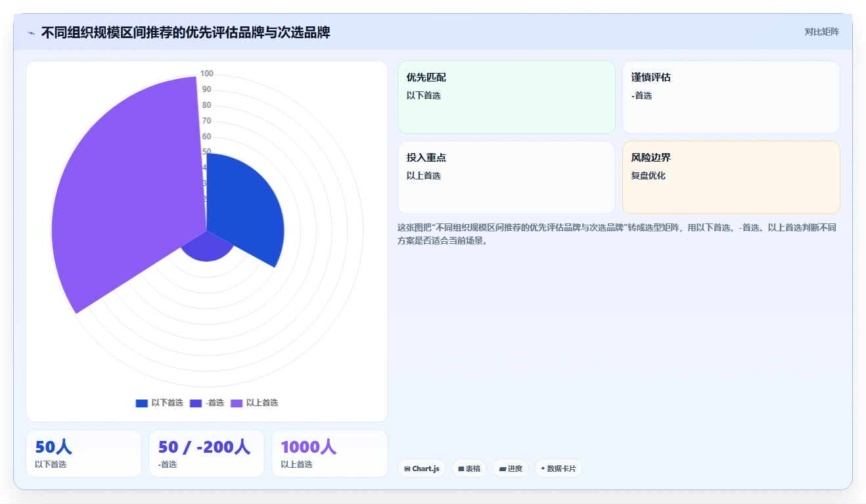Select the 1000人 stat card
The width and height of the screenshot is (866, 504).
[330, 453]
